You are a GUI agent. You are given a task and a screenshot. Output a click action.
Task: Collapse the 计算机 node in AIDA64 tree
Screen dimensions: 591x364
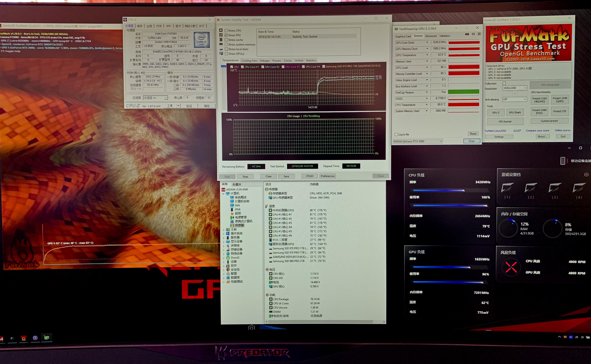[223, 194]
